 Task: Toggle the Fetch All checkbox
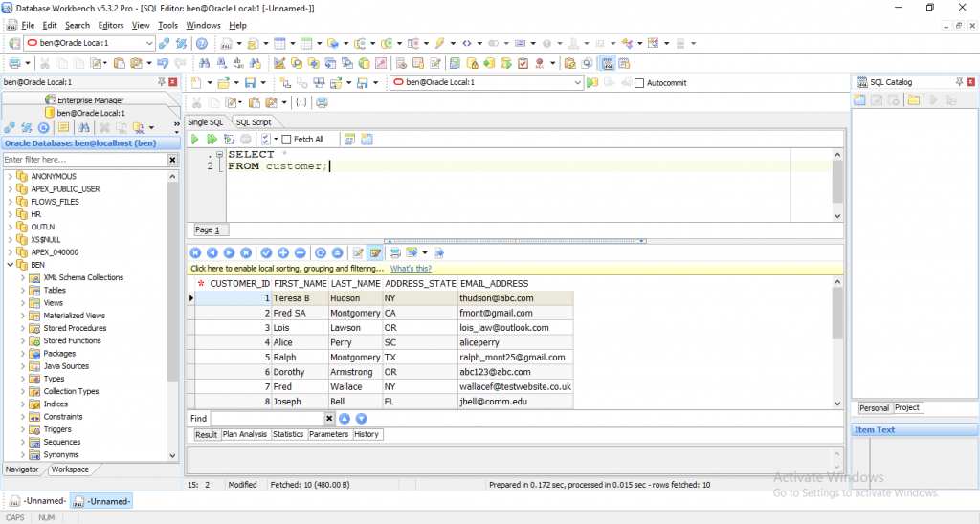(286, 140)
